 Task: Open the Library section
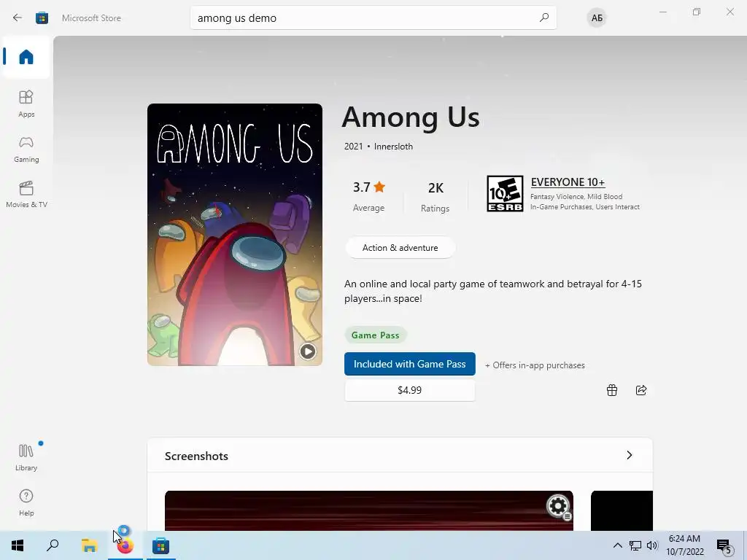(26, 457)
